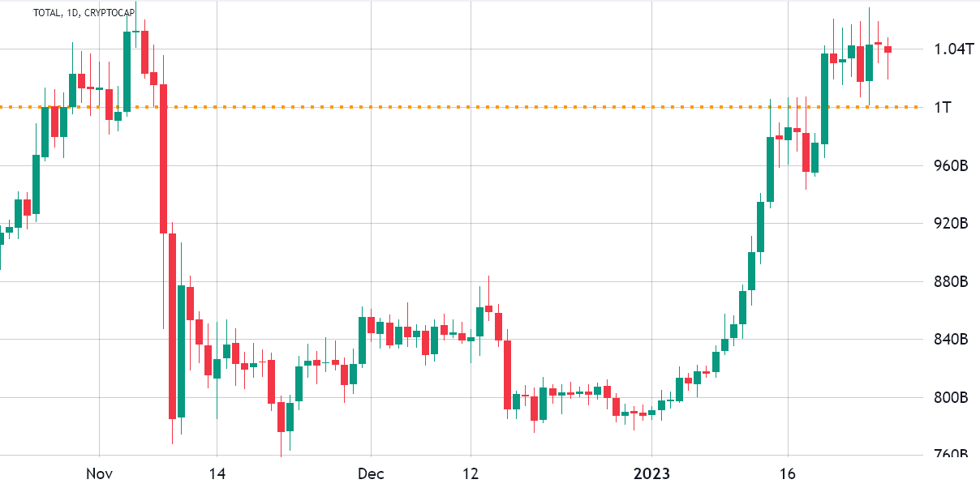980x488 pixels.
Task: Click the Nov date label on time axis
Action: [x=98, y=473]
